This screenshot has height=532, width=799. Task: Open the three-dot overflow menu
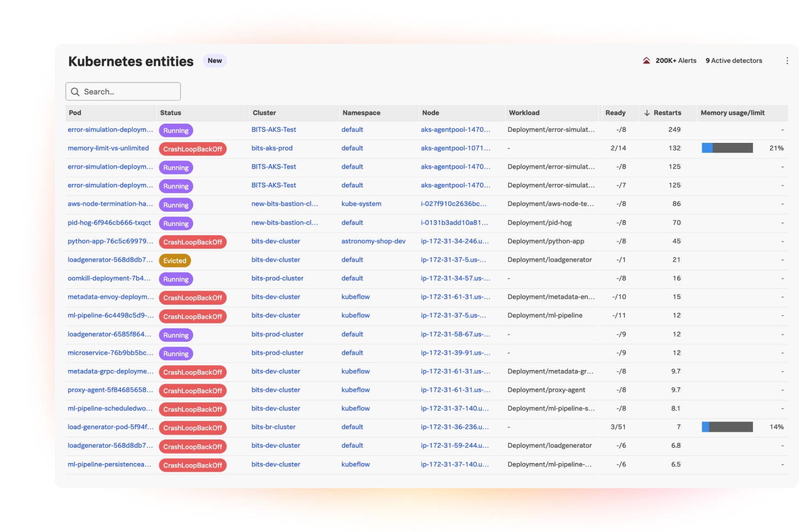[x=787, y=60]
